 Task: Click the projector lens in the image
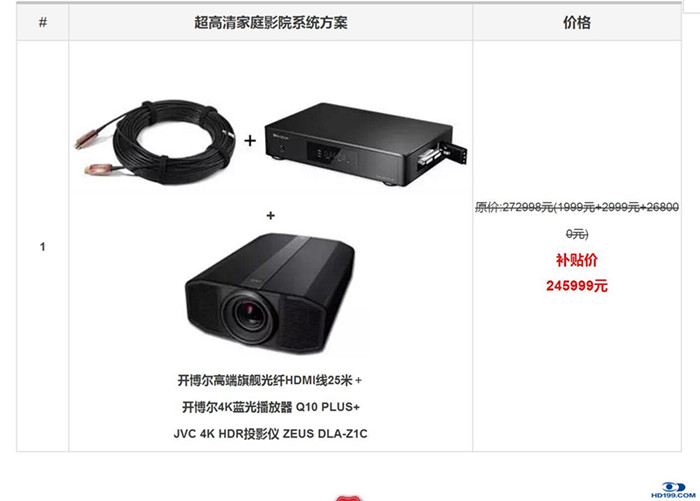(250, 315)
